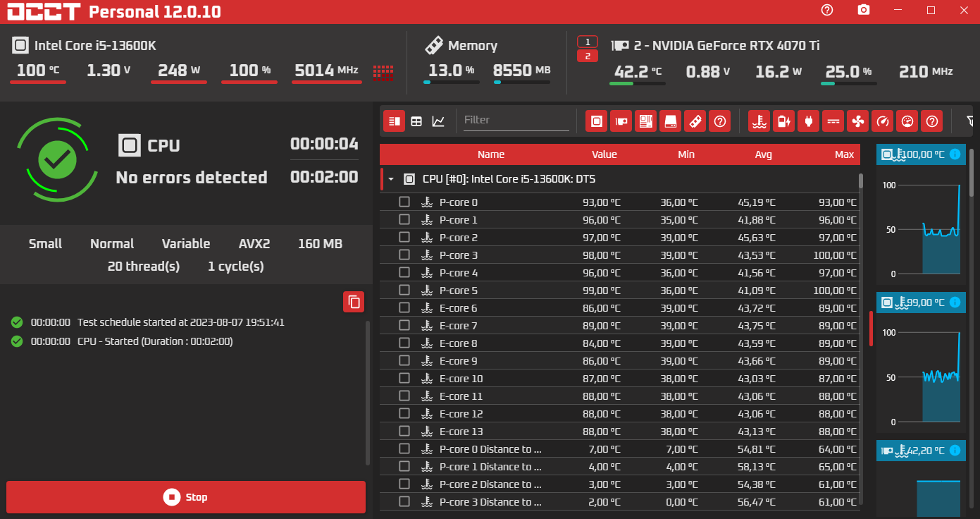The width and height of the screenshot is (980, 519).
Task: Check the P-core 1 temperature checkbox
Action: (404, 219)
